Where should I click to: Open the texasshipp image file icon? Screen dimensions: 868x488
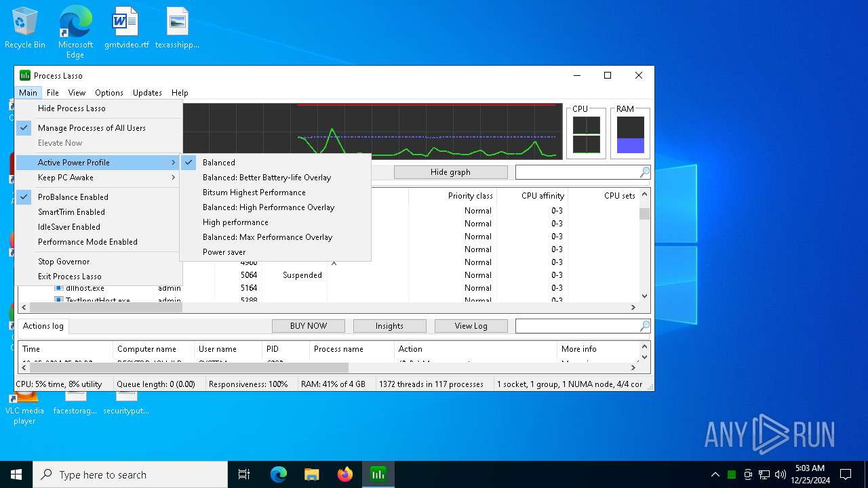(x=177, y=28)
